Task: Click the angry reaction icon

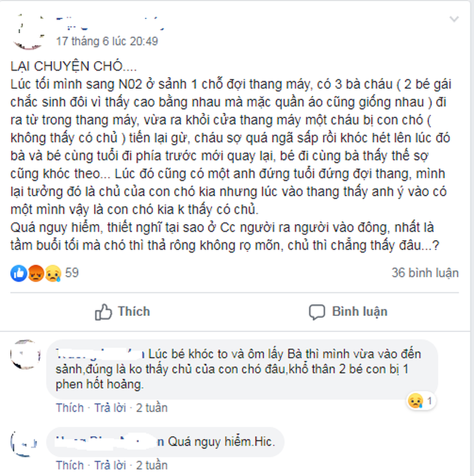Action: pyautogui.click(x=36, y=273)
